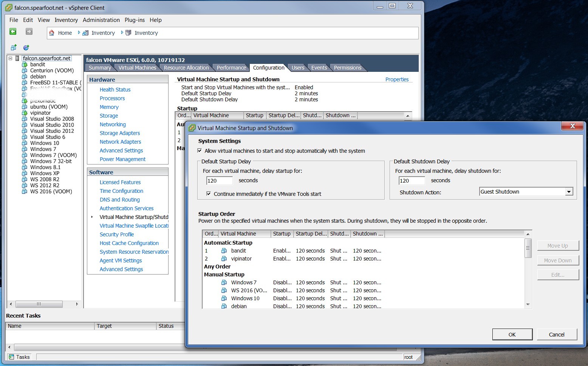Click Windows 7 VM icon in Manual Startup
This screenshot has width=588, height=366.
pyautogui.click(x=224, y=282)
